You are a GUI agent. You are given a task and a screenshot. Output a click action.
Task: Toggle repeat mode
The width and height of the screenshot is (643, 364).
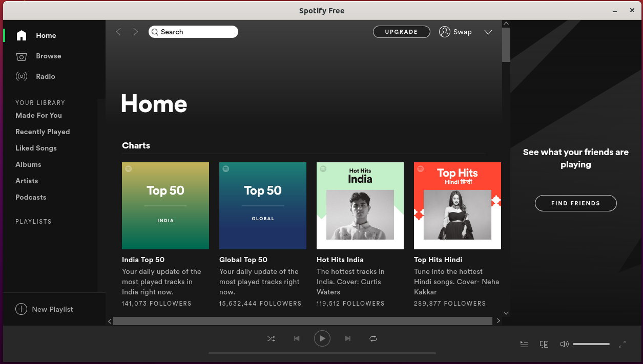point(373,338)
